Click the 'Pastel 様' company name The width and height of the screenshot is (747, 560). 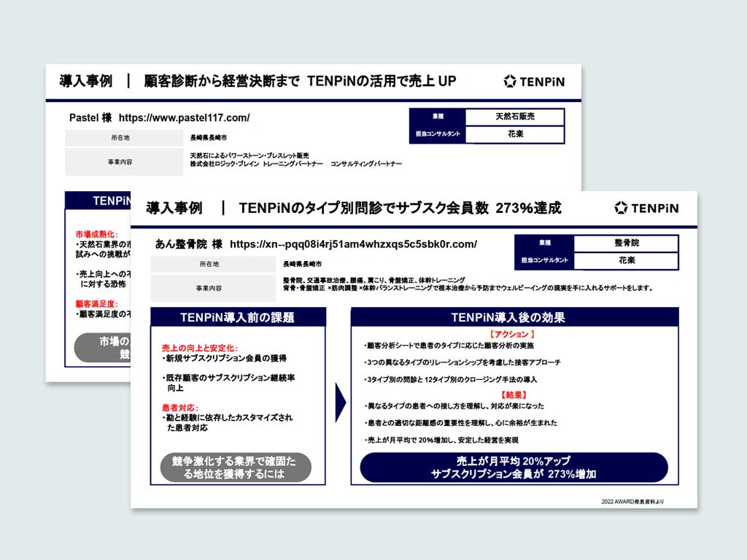(90, 117)
